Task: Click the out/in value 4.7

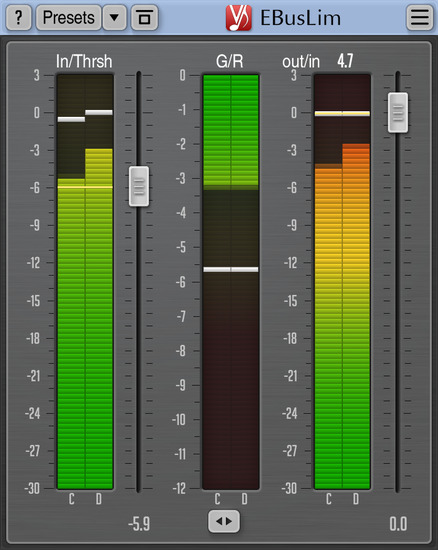Action: (345, 61)
